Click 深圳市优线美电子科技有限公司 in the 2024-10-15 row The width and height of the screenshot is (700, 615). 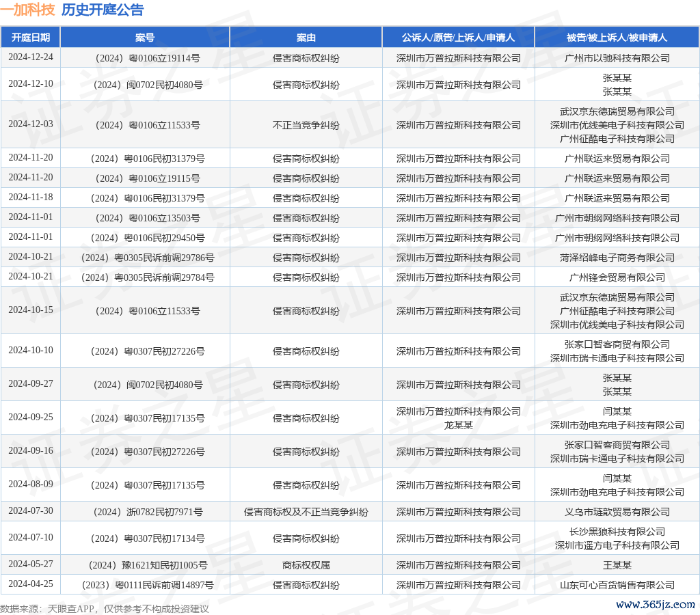617,325
